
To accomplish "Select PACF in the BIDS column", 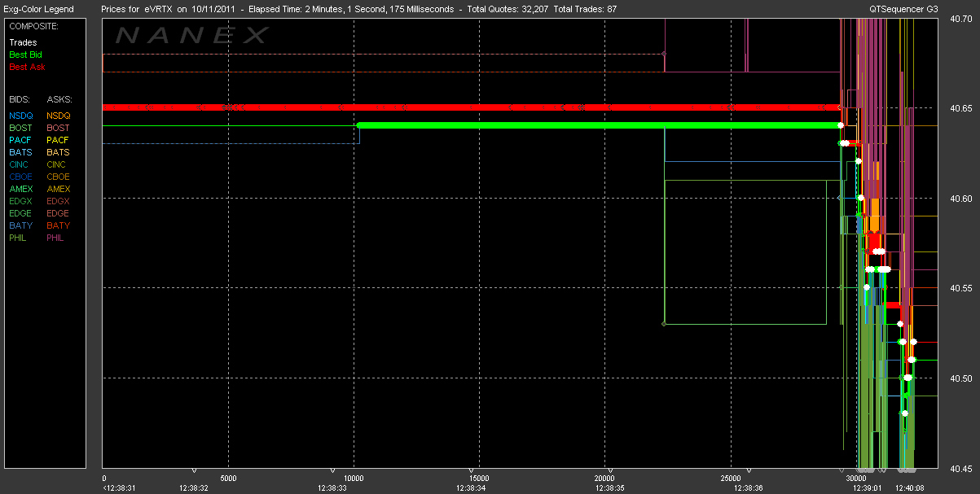I will (21, 140).
